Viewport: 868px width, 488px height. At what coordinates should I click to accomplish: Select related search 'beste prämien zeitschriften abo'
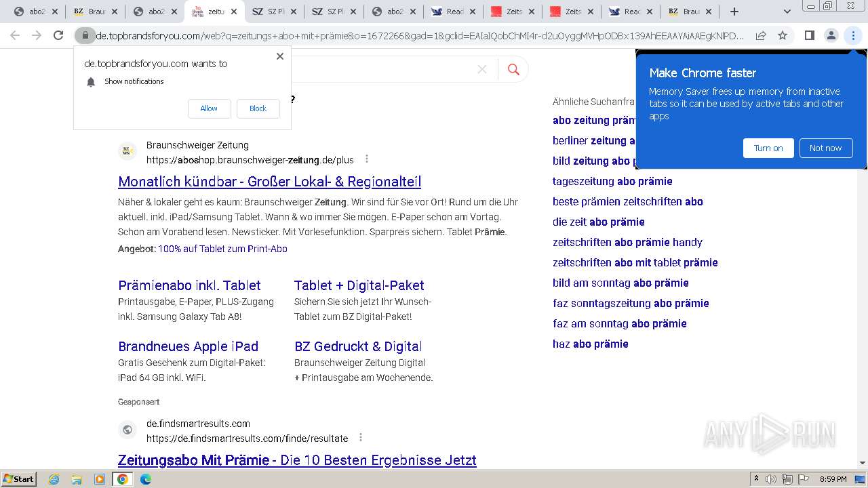click(x=628, y=201)
